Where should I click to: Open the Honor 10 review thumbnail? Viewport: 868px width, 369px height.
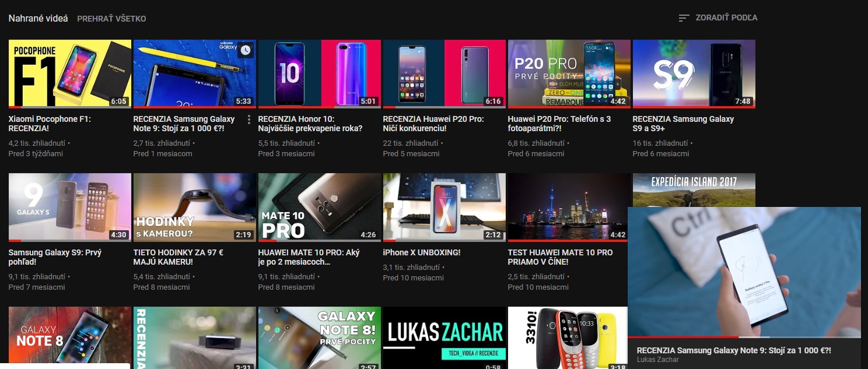(320, 73)
